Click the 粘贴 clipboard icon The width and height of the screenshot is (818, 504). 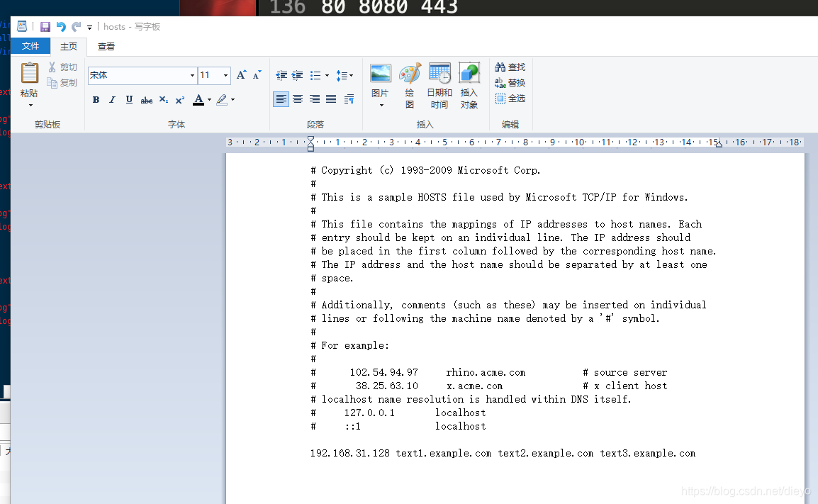pyautogui.click(x=29, y=73)
